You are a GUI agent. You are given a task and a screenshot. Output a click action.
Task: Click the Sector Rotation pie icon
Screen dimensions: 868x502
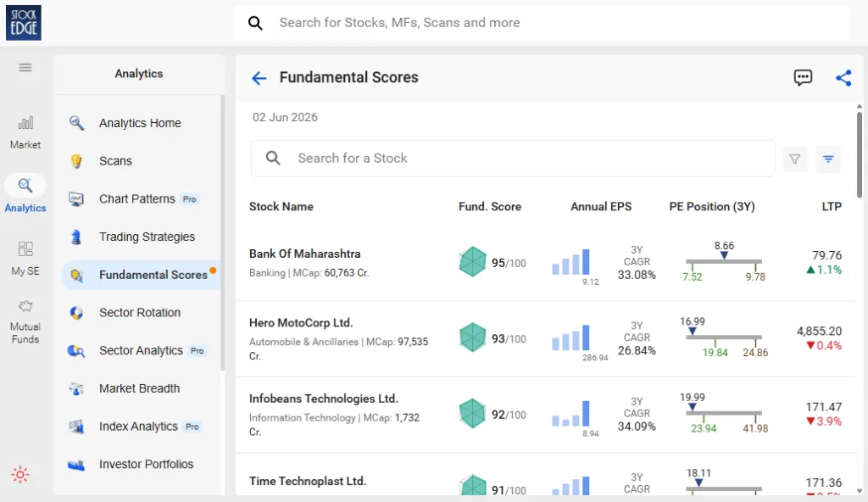point(76,313)
